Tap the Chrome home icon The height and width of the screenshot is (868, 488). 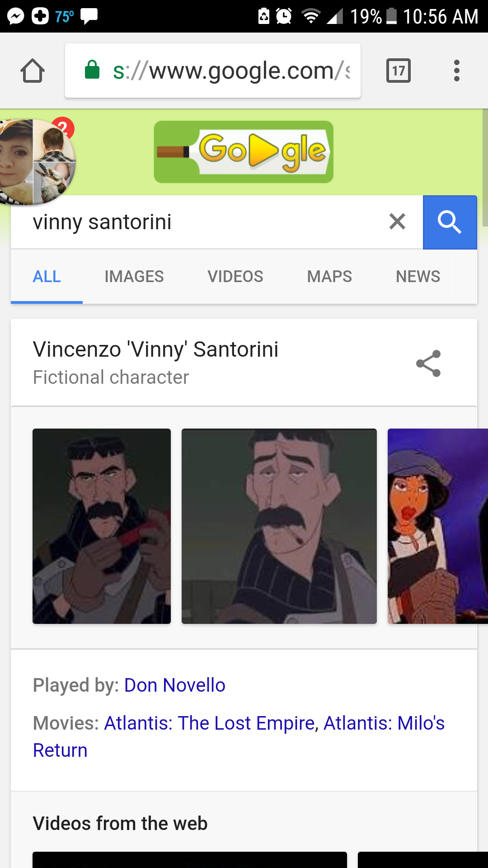pos(33,71)
